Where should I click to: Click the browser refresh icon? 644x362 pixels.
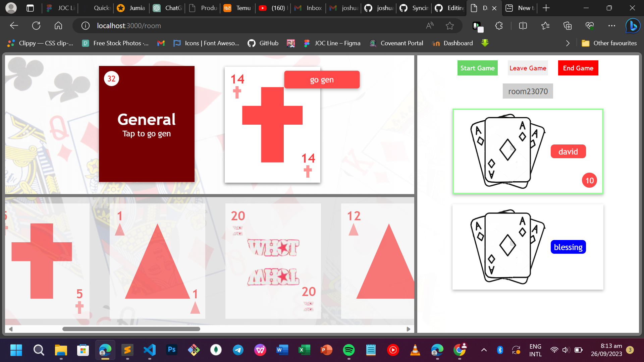coord(36,25)
